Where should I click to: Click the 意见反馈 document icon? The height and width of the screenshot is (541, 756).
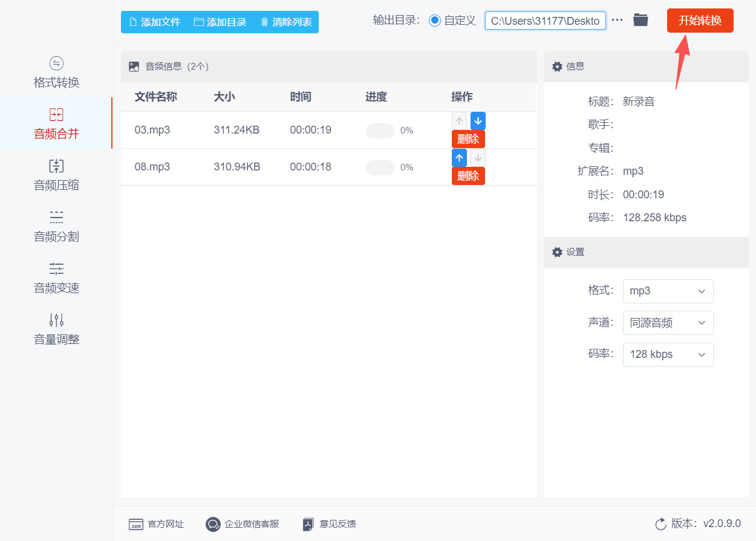click(308, 524)
